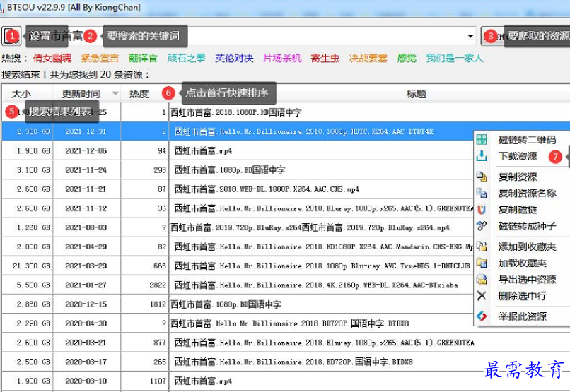Choose 删除选中行 menu entry
The image size is (570, 392).
[522, 296]
